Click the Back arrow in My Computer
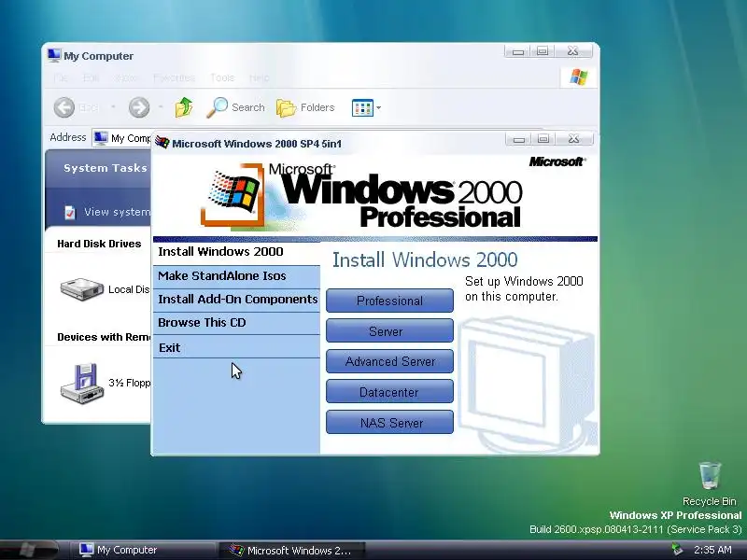 pyautogui.click(x=64, y=107)
